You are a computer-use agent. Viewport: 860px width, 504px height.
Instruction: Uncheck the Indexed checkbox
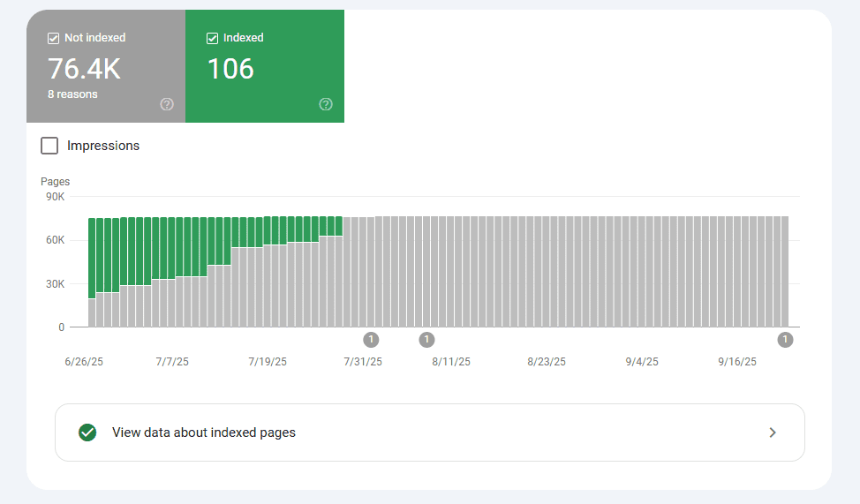pyautogui.click(x=213, y=38)
